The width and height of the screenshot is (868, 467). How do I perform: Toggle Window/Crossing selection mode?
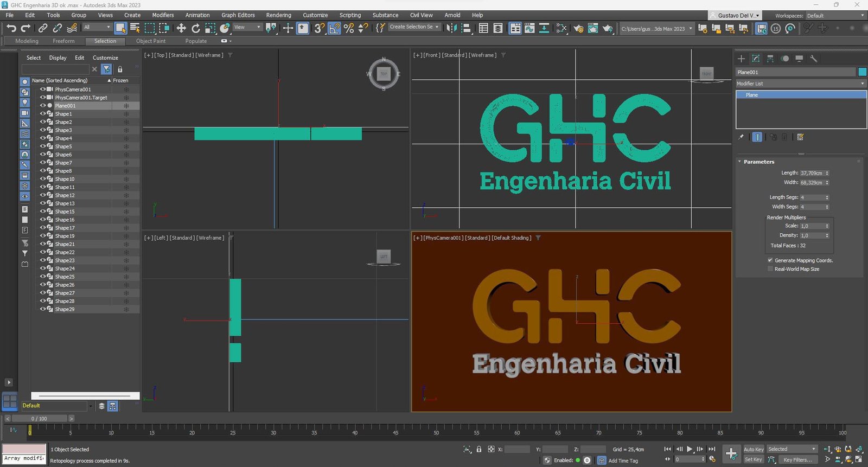point(164,28)
